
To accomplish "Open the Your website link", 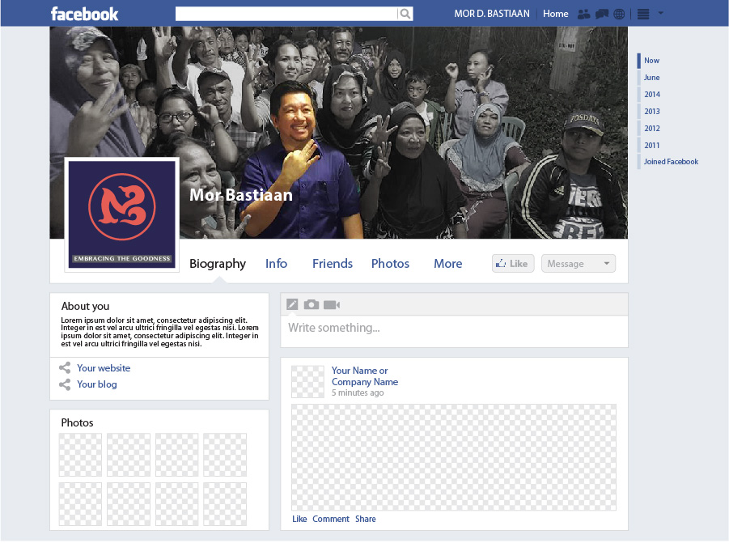I will [x=104, y=368].
